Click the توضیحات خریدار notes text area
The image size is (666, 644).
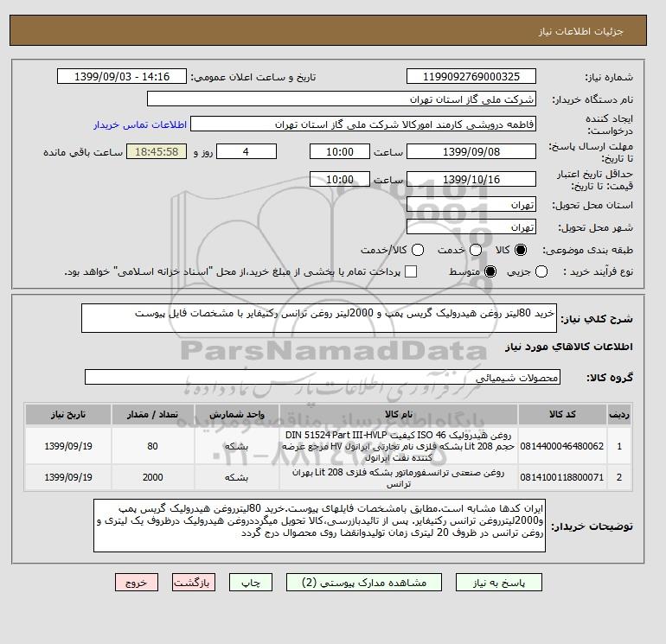point(319,526)
